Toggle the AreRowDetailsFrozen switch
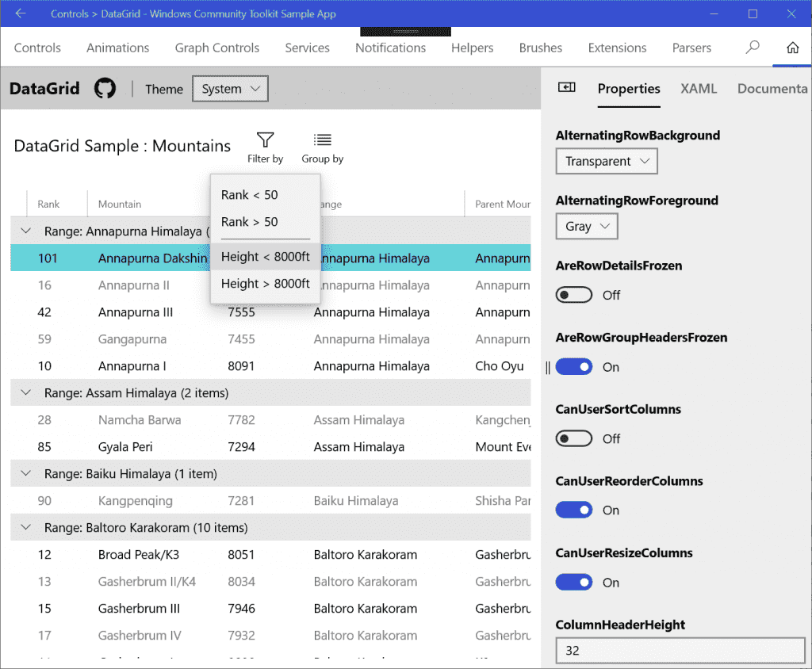This screenshot has width=812, height=669. (574, 295)
